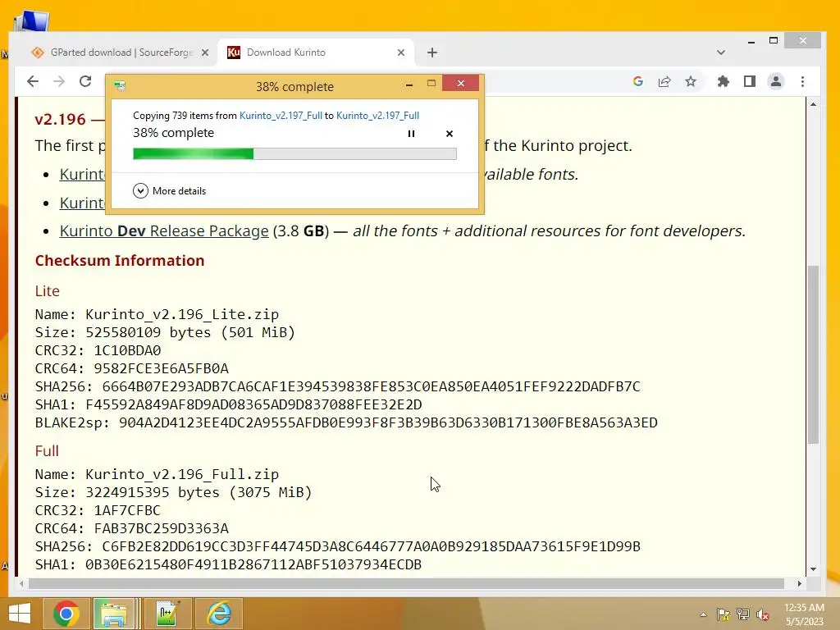Open network status tray icon
840x630 pixels.
743,614
